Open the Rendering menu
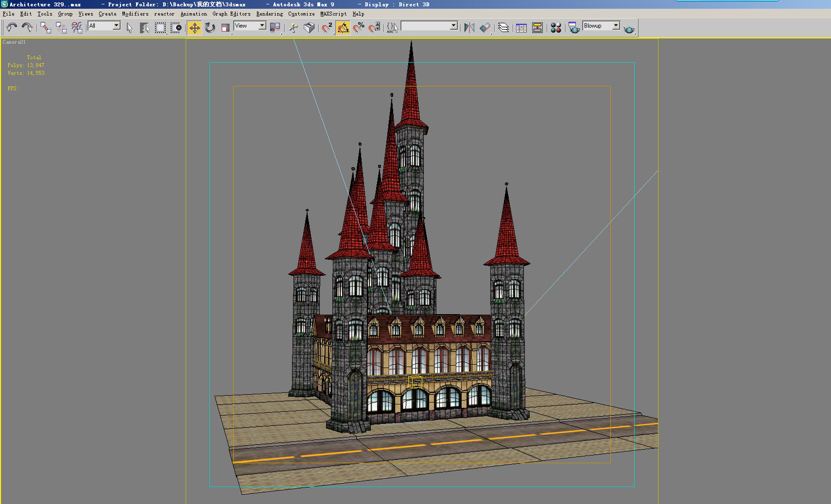Viewport: 831px width, 504px height. click(269, 14)
